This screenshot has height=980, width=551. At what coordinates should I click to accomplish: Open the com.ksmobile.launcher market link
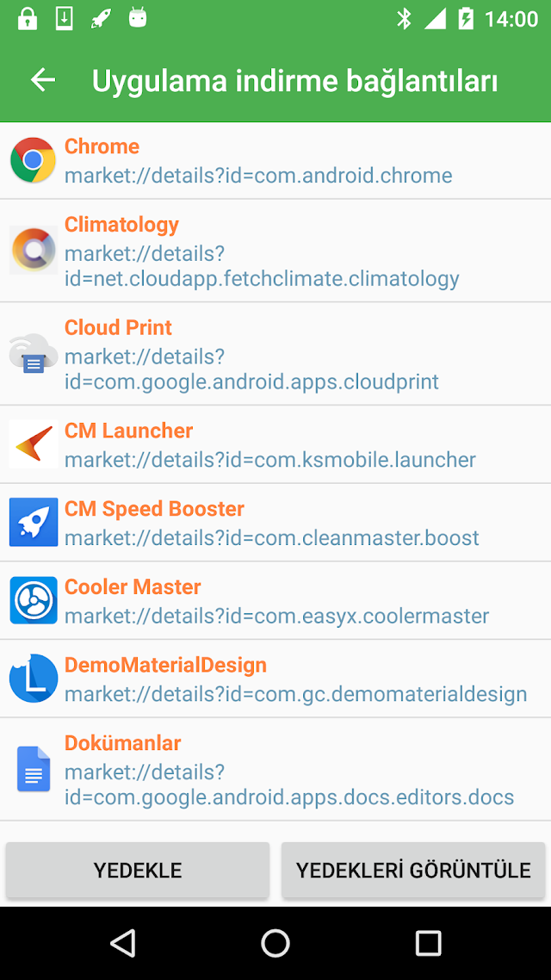tap(269, 459)
